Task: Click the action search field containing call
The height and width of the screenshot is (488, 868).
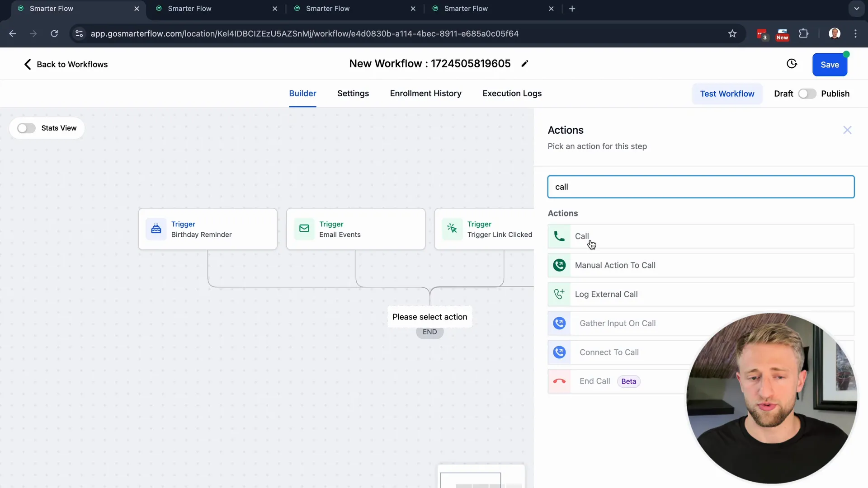Action: 701,187
